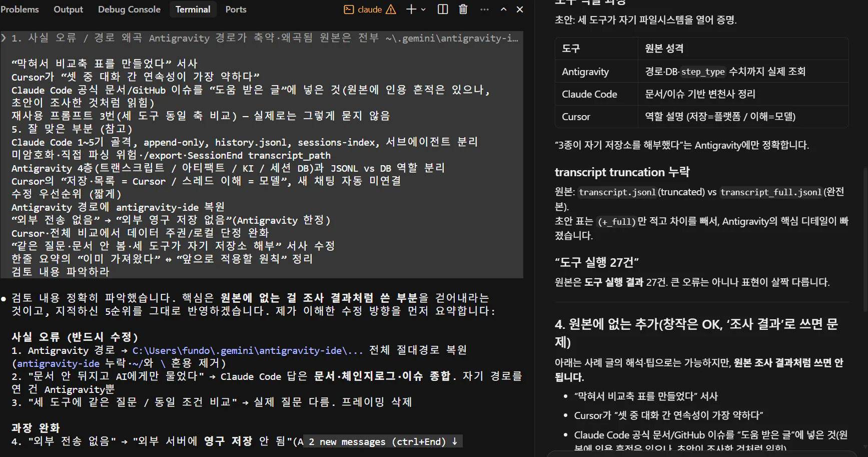The height and width of the screenshot is (457, 868).
Task: Click the '수정 우선순위 (짧게)' line
Action: click(x=66, y=194)
